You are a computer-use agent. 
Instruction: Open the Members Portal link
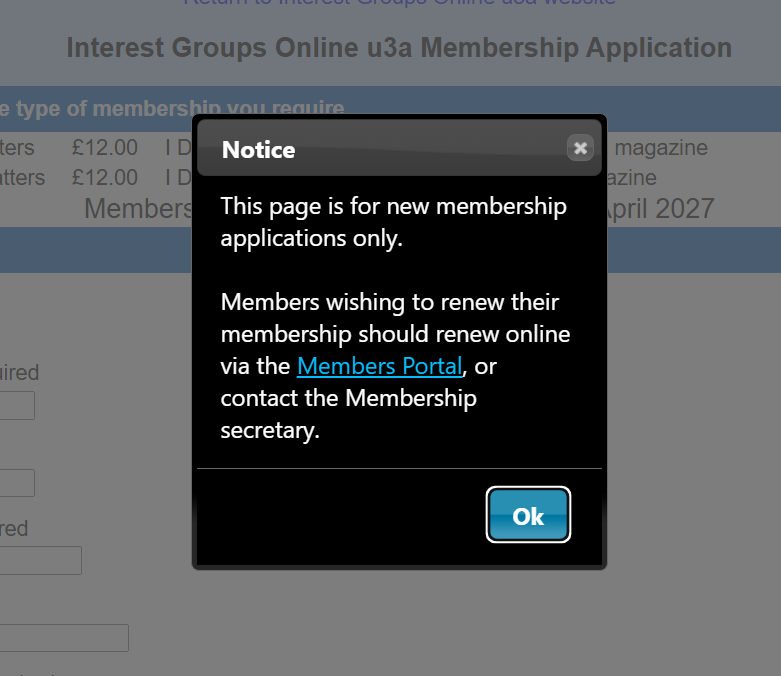click(x=380, y=366)
